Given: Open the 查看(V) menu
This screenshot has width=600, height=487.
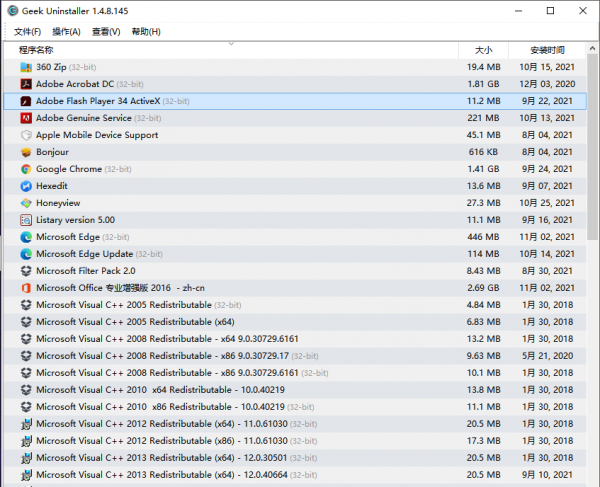Looking at the screenshot, I should click(x=106, y=32).
